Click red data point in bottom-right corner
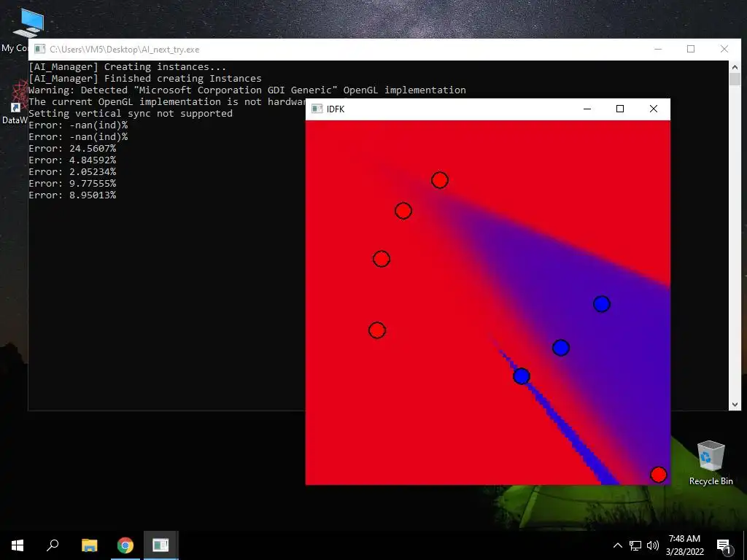747x560 pixels. point(659,474)
